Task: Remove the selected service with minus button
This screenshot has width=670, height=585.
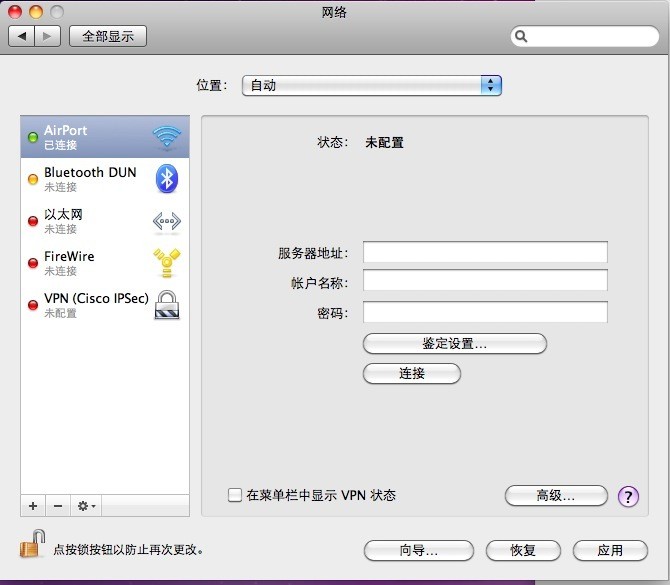Action: 58,506
